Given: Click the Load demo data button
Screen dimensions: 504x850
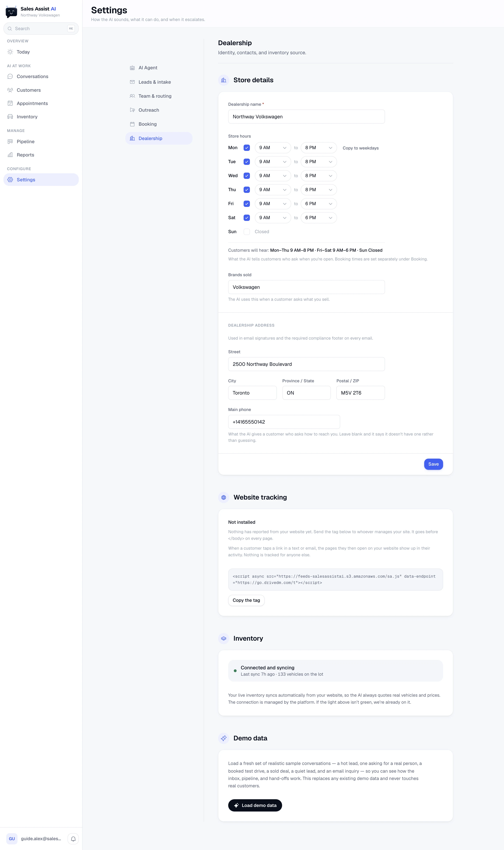Looking at the screenshot, I should pos(255,806).
